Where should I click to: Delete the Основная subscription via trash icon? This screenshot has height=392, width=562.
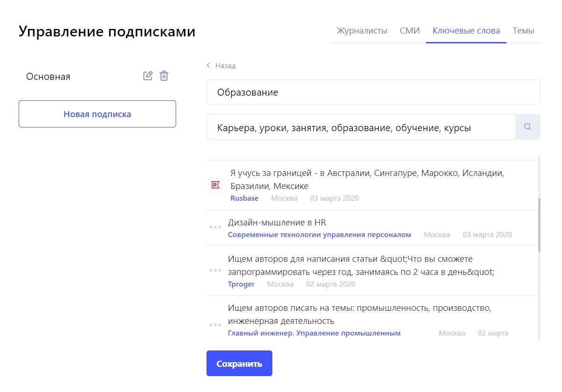(x=164, y=76)
